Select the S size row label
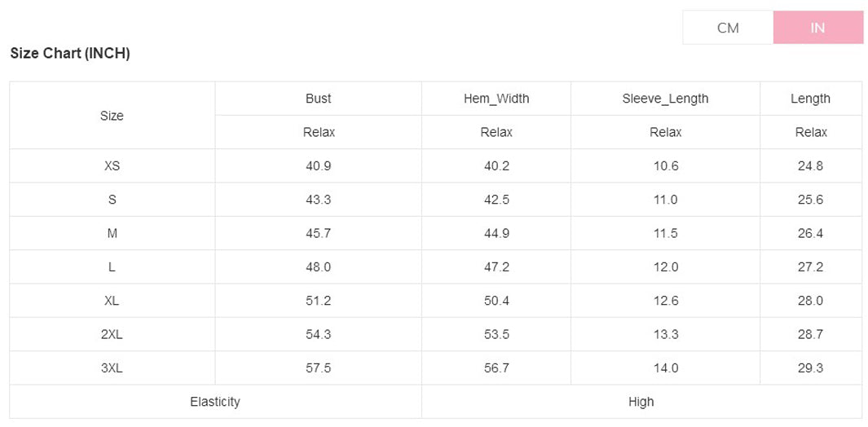This screenshot has height=427, width=868. click(x=112, y=200)
